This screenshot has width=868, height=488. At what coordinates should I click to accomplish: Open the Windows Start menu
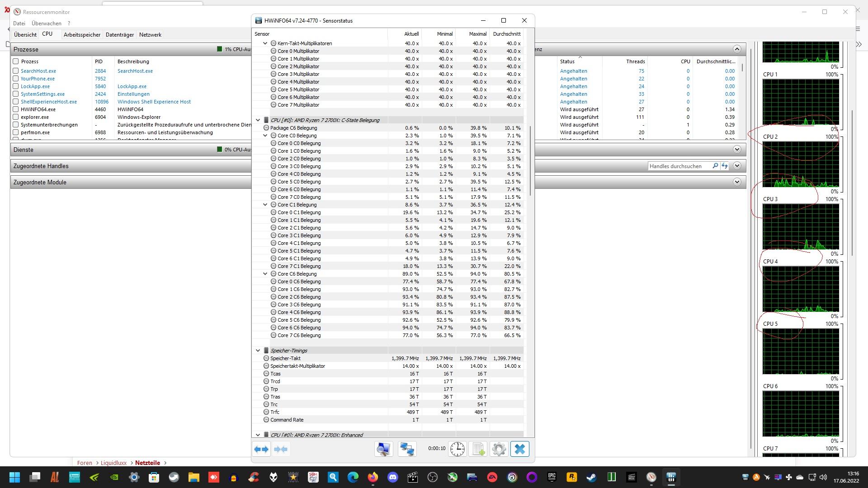tap(14, 477)
